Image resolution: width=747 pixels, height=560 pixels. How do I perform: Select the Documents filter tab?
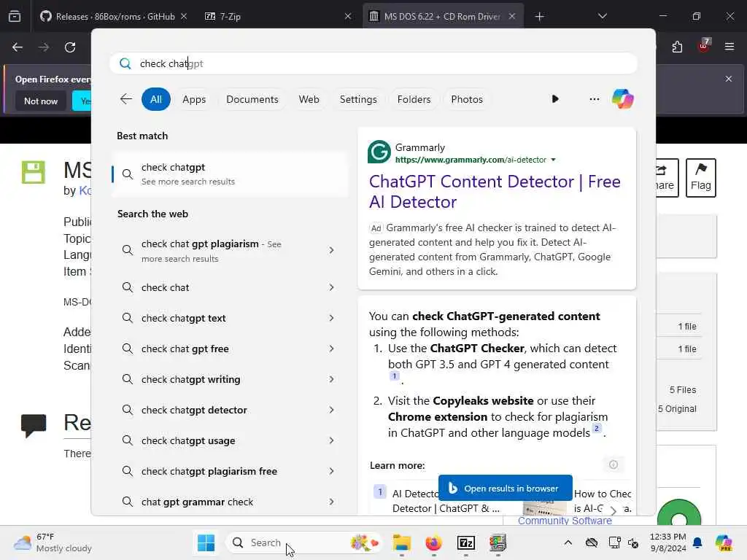[252, 99]
